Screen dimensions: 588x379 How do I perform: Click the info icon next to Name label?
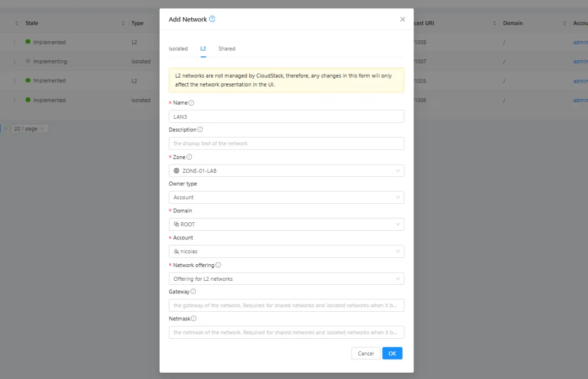pos(191,103)
